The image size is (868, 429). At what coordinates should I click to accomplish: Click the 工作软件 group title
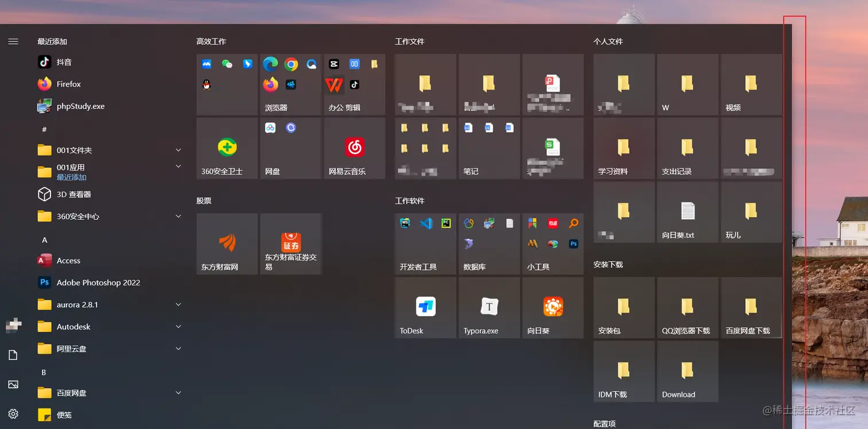tap(410, 201)
